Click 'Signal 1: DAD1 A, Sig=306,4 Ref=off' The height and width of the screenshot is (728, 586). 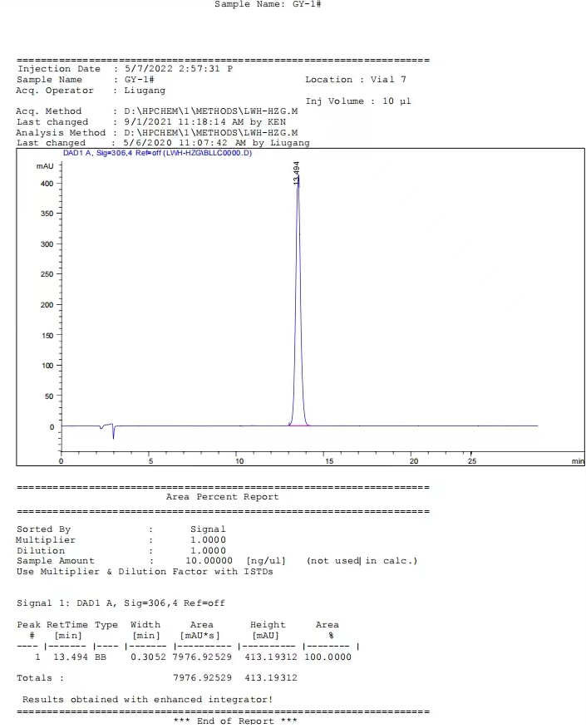coord(121,603)
